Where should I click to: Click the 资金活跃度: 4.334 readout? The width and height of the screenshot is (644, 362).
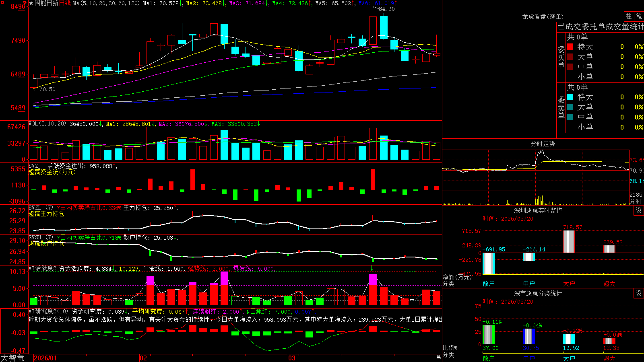pyautogui.click(x=87, y=269)
